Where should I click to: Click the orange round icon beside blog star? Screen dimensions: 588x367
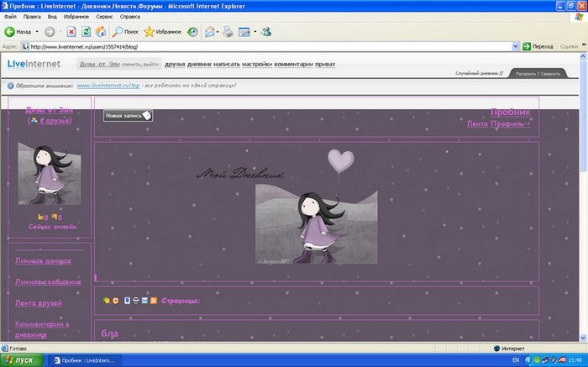(x=116, y=301)
